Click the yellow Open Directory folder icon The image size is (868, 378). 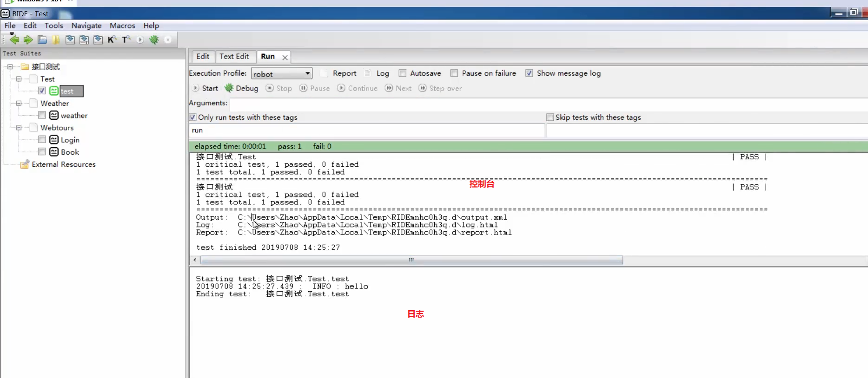(56, 39)
